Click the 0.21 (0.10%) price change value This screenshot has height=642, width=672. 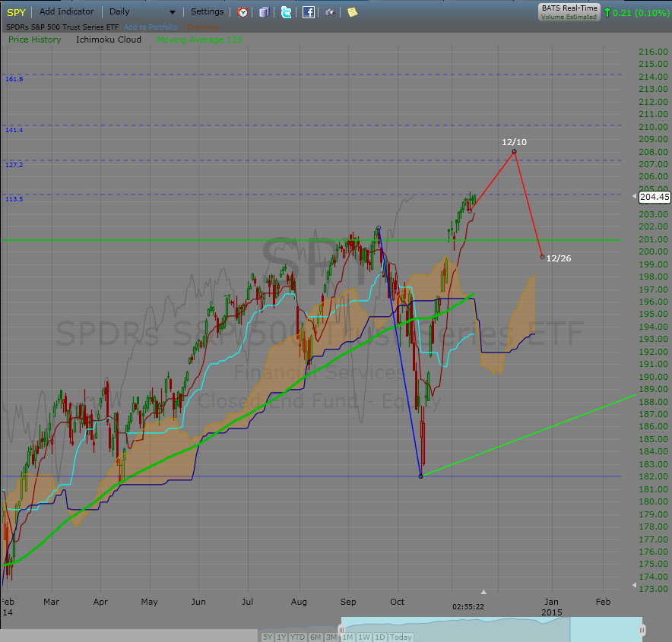click(641, 13)
